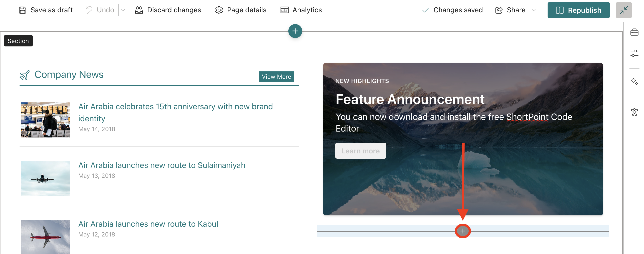Open the Share dropdown chevron
Screen dimensions: 644x254
click(x=533, y=10)
